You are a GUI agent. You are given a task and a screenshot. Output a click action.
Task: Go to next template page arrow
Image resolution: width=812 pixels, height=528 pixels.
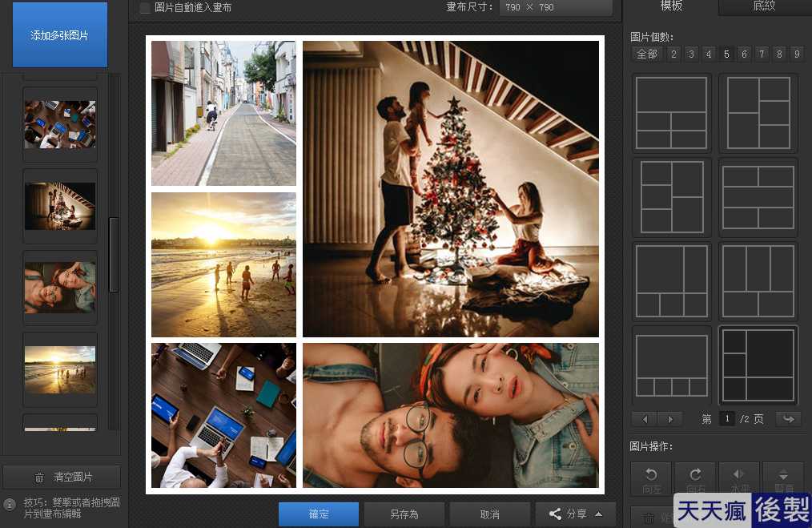[x=670, y=419]
